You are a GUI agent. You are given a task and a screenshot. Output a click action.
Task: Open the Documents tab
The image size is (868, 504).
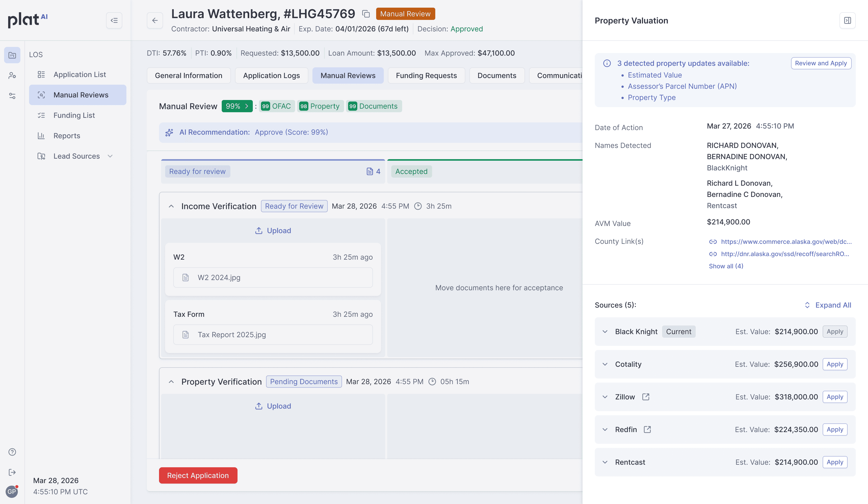[x=497, y=75]
